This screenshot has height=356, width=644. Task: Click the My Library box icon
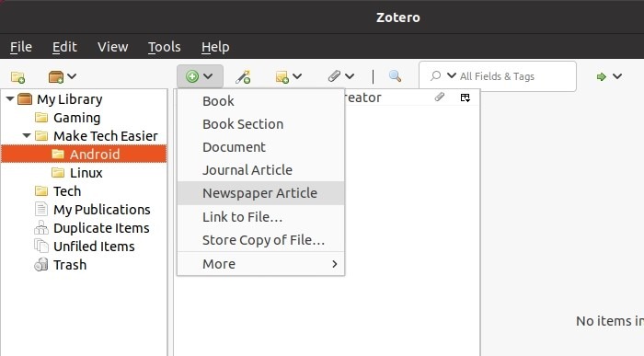tap(25, 99)
